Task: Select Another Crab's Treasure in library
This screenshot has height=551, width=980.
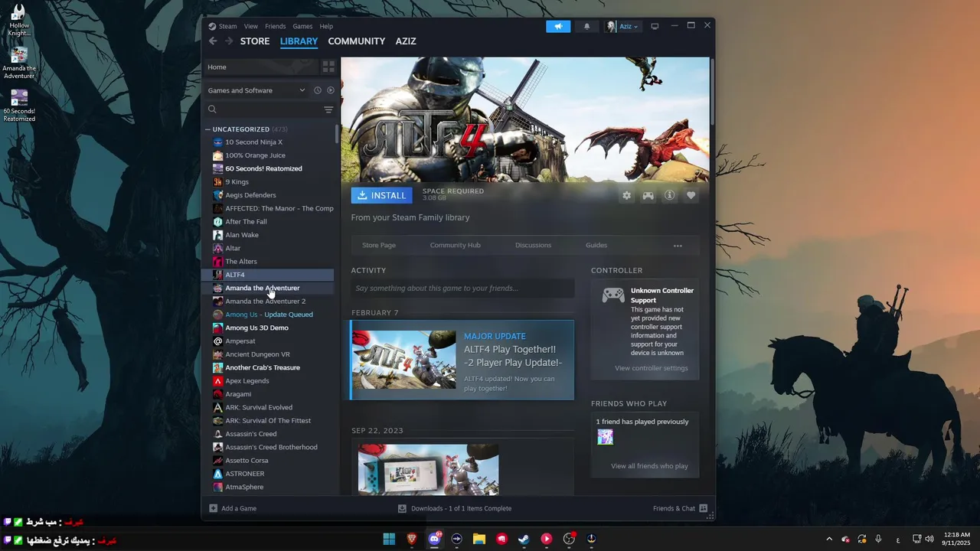Action: point(268,367)
